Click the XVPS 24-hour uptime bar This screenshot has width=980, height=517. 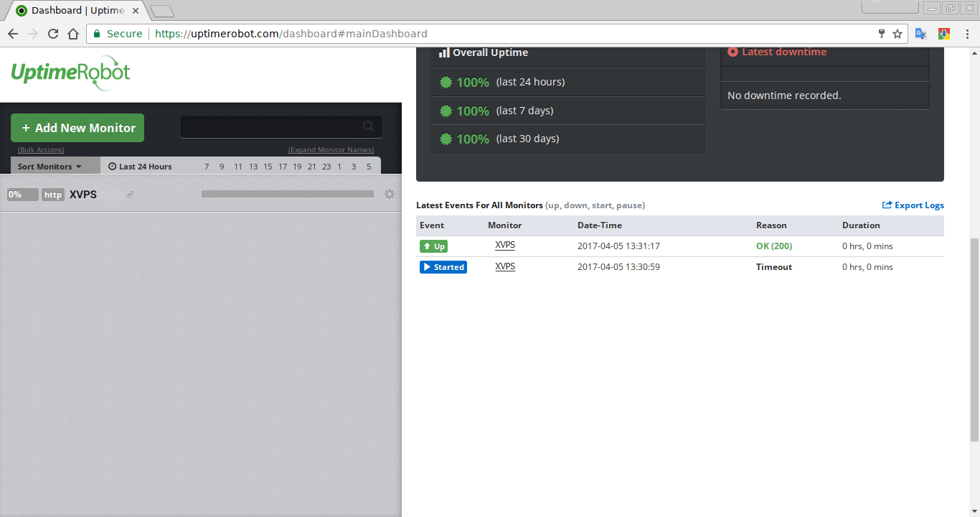[288, 194]
